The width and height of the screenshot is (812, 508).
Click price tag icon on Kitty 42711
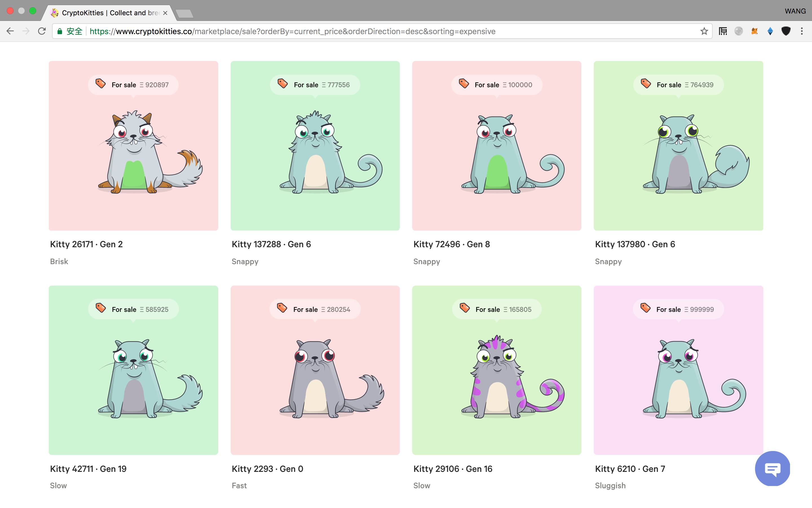(101, 308)
